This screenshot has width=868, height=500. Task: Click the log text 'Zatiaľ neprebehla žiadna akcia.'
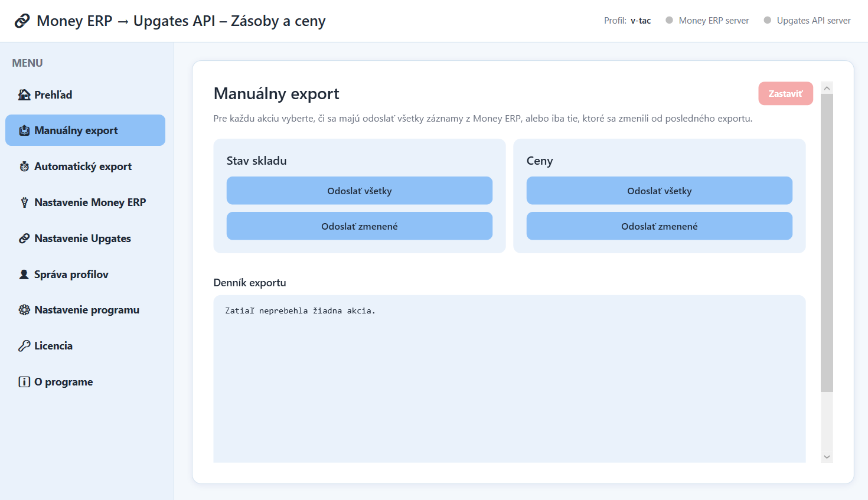(x=300, y=311)
